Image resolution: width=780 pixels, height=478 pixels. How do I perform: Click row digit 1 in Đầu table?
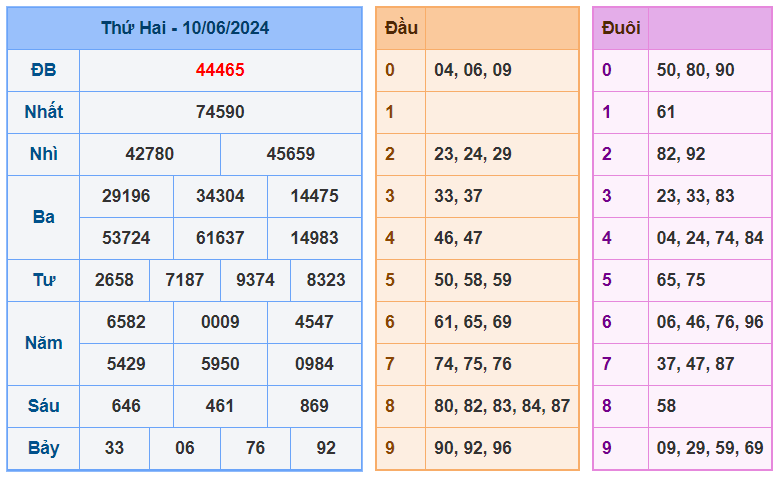coord(390,112)
